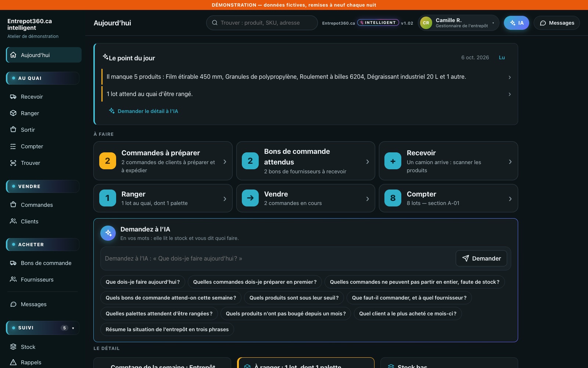
Task: Open the Compter list icon
Action: tap(13, 146)
